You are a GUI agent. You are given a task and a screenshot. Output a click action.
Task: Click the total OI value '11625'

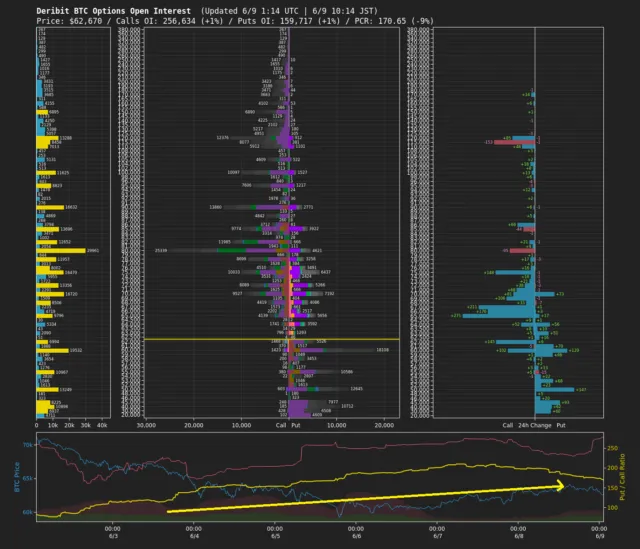click(x=63, y=173)
